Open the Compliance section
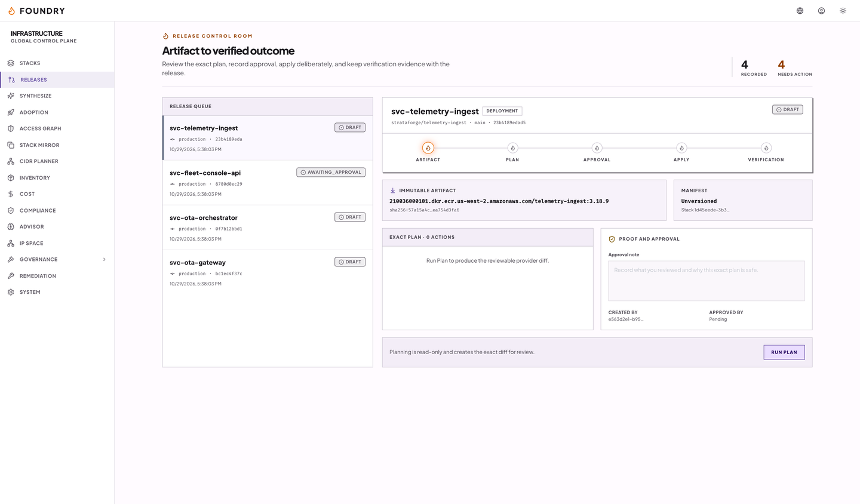860x504 pixels. pos(57,210)
